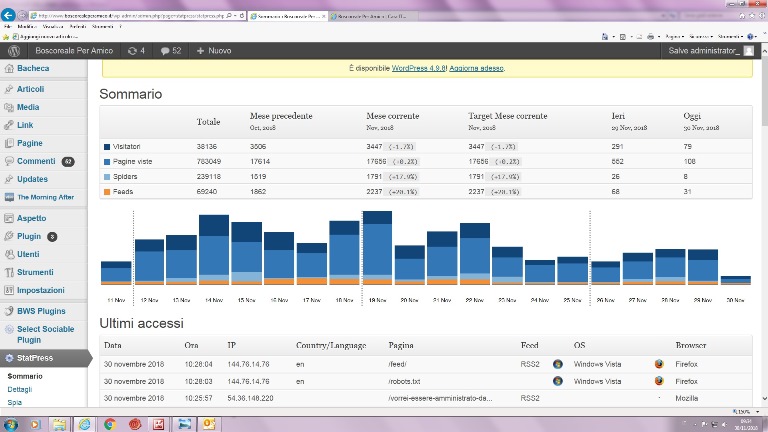Click the Pagine viste total 783049
The width and height of the screenshot is (768, 432).
(209, 161)
